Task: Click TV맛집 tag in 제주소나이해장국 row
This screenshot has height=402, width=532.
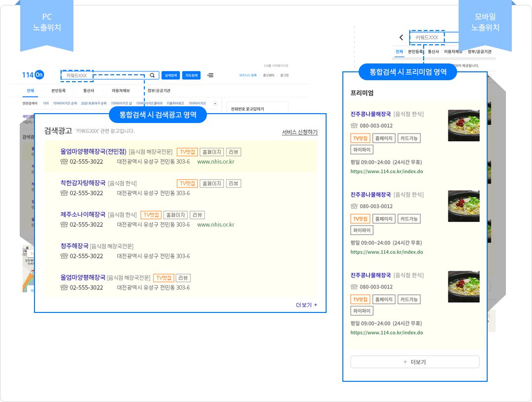Action: click(x=151, y=215)
